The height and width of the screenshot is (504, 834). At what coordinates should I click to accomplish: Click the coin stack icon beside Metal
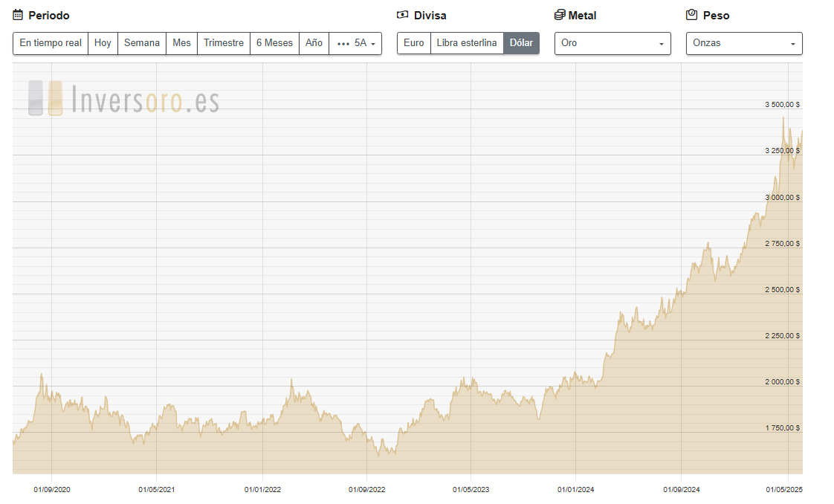pyautogui.click(x=560, y=15)
